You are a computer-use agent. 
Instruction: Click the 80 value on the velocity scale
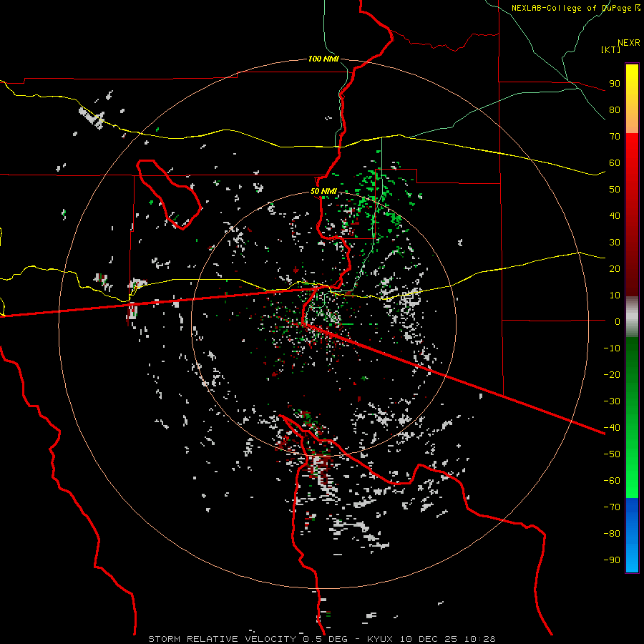click(615, 109)
